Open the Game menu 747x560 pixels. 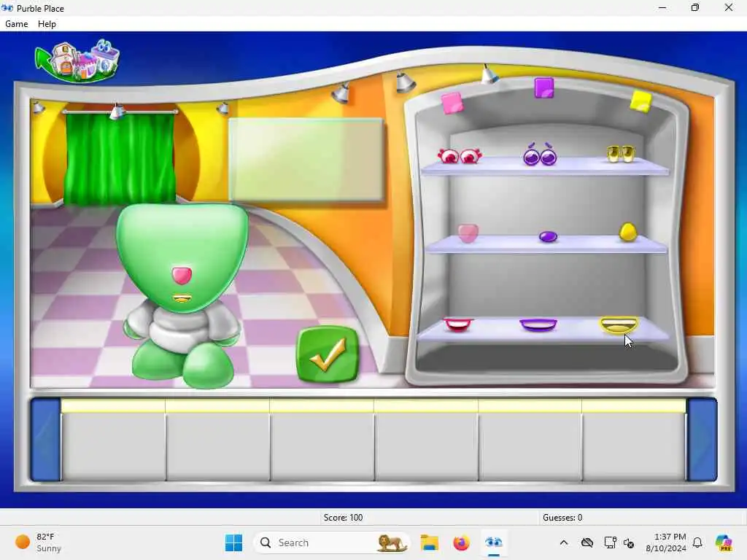(16, 24)
